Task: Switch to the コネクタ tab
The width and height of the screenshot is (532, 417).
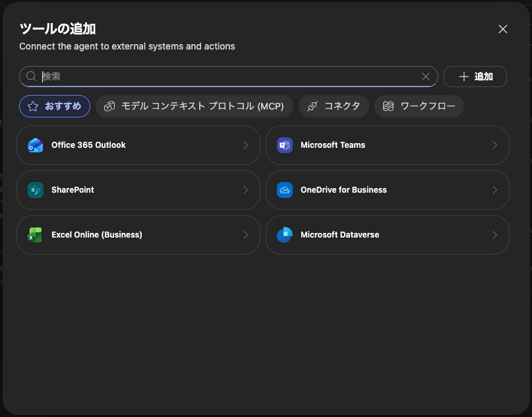Action: [x=334, y=106]
